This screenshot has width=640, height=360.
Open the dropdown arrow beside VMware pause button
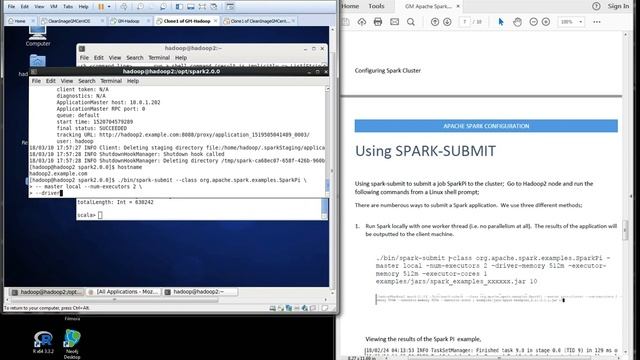pos(109,7)
